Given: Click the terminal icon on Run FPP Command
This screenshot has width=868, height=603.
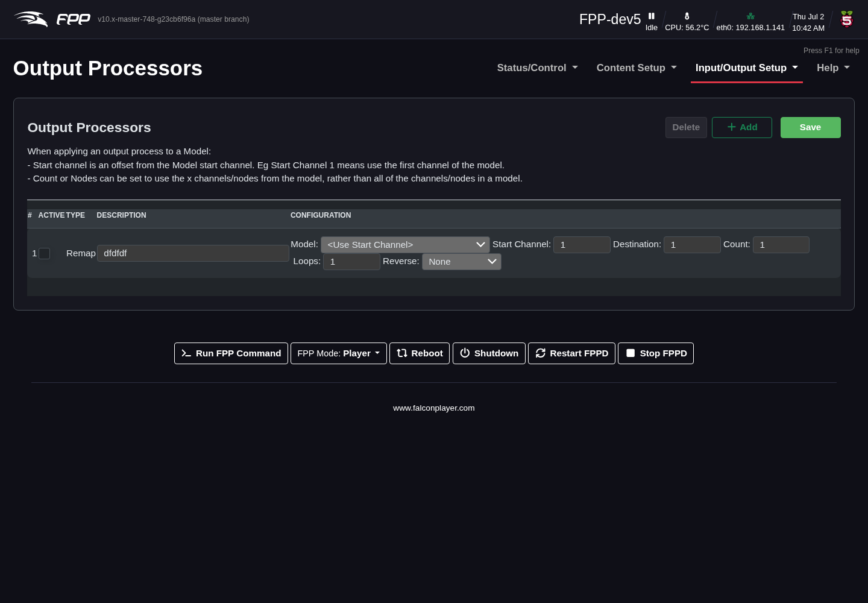Looking at the screenshot, I should 186,353.
